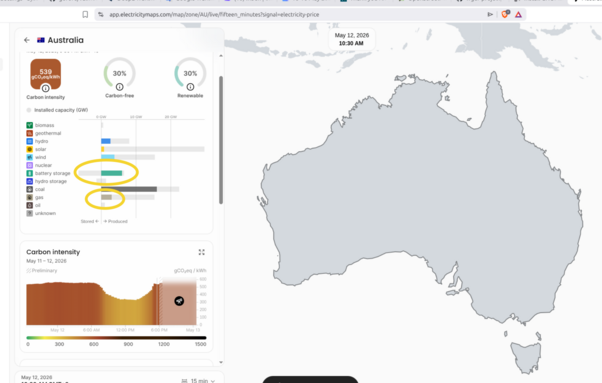Click the dark coal production bar
Image resolution: width=602 pixels, height=383 pixels.
pos(129,189)
